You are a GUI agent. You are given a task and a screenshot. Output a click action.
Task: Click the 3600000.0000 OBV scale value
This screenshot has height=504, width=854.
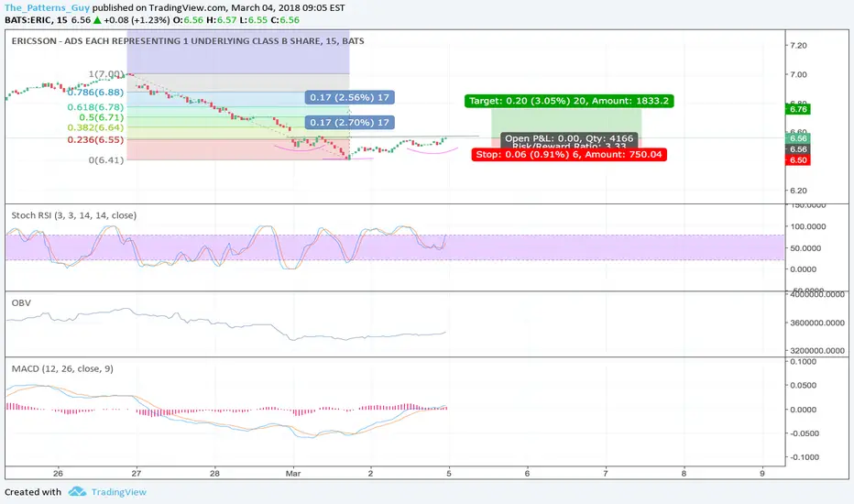pos(816,323)
